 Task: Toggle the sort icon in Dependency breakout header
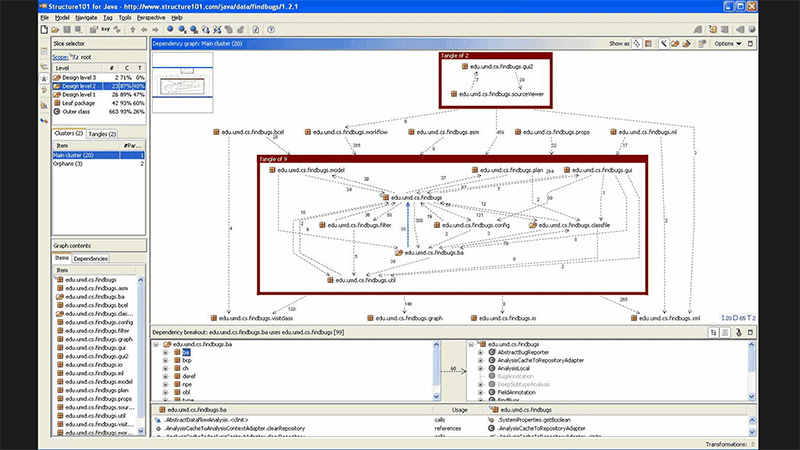point(713,333)
